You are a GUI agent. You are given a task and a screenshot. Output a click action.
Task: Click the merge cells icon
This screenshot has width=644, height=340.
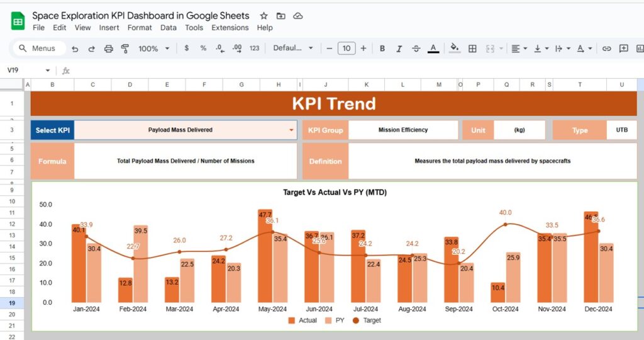pos(490,48)
